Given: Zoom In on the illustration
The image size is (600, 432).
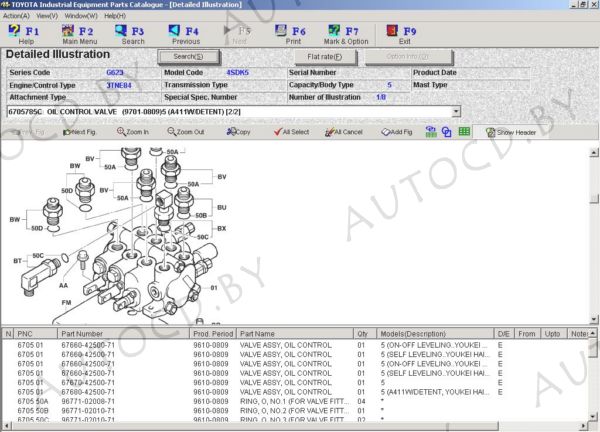Looking at the screenshot, I should coord(133,132).
